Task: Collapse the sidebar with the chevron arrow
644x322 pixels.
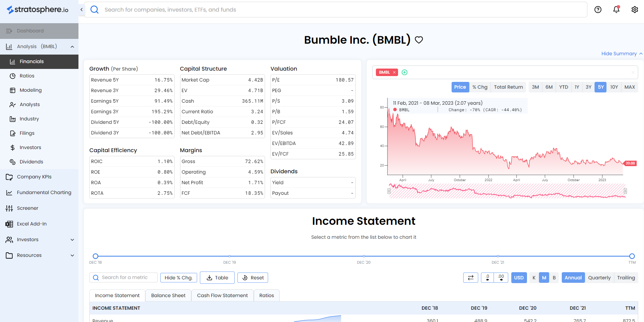Action: pyautogui.click(x=82, y=10)
